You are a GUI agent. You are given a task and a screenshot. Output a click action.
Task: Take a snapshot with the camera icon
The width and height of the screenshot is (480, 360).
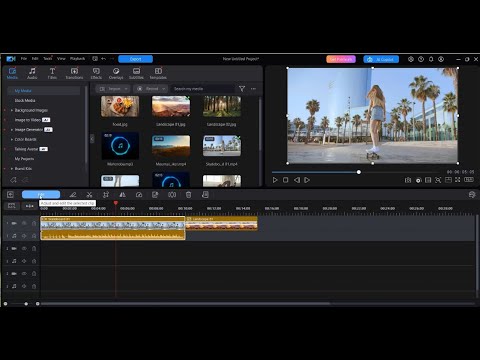tap(408, 180)
